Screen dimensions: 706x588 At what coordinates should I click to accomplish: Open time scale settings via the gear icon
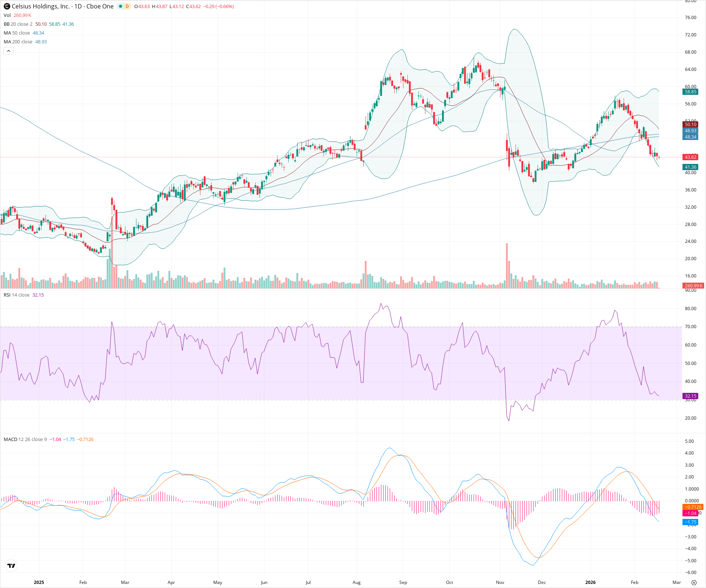click(x=695, y=582)
